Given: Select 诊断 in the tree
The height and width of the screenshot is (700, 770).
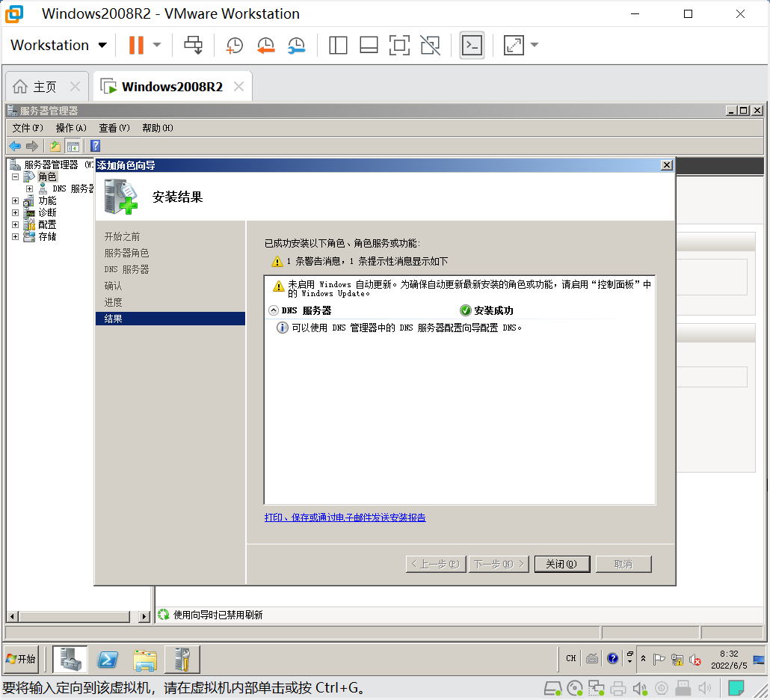Looking at the screenshot, I should coord(47,212).
